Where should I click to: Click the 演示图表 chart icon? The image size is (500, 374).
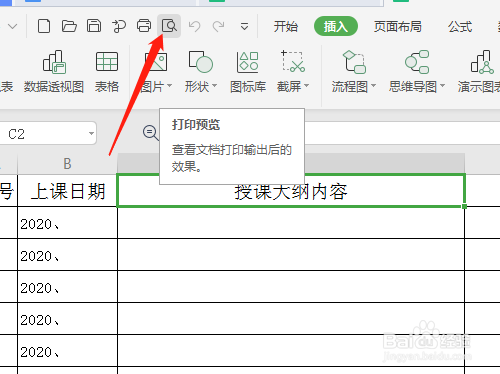482,62
